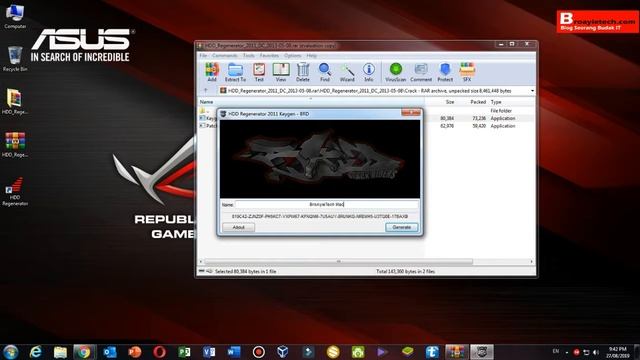
Task: Run the Test archive tool
Action: (259, 72)
